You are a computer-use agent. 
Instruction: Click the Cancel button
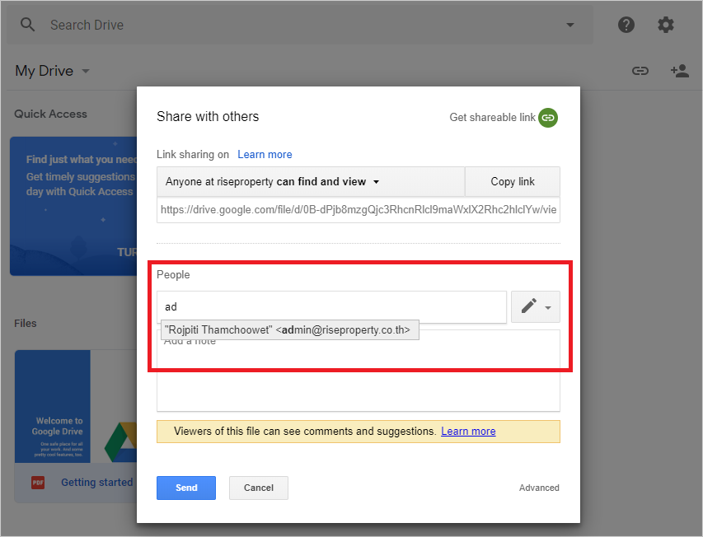(x=258, y=488)
